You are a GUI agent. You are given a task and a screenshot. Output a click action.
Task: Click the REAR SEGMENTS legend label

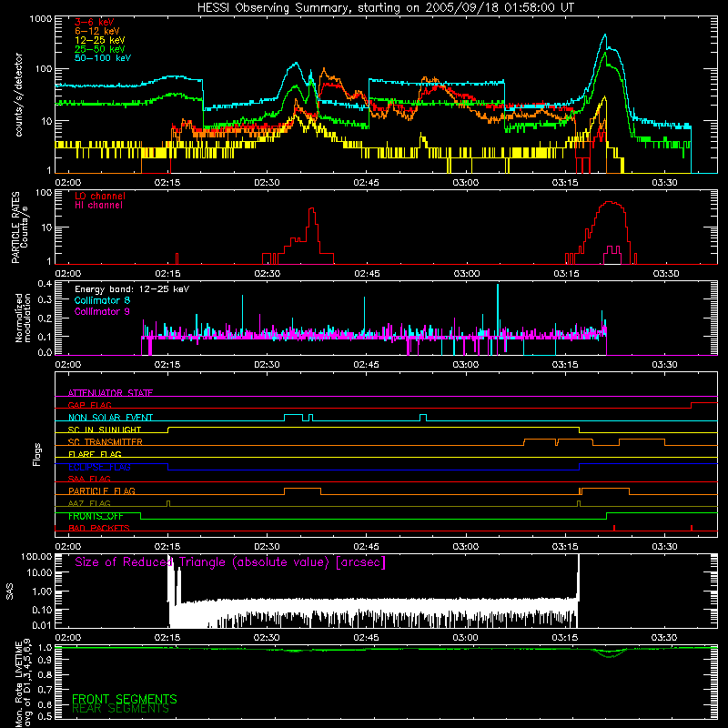120,709
